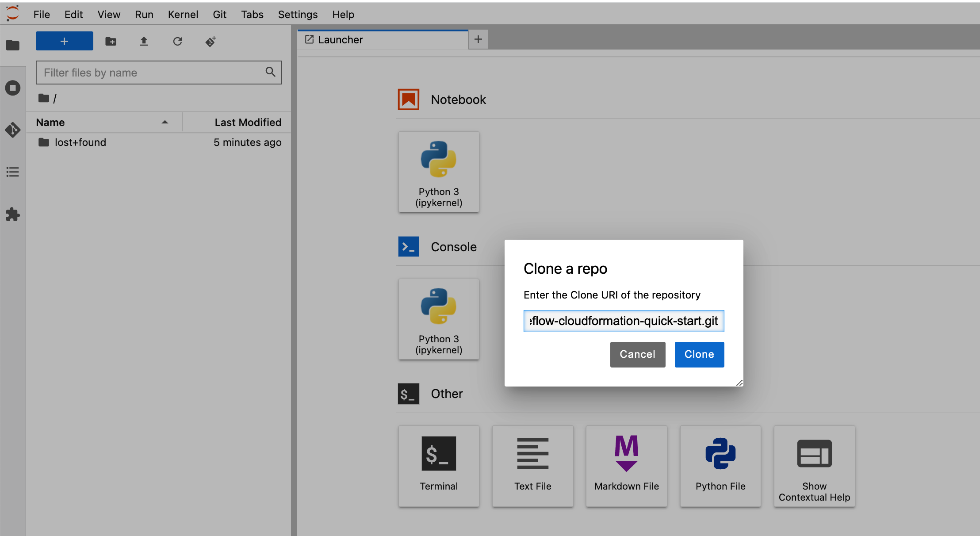Show the Table of Contents panel
The height and width of the screenshot is (536, 980).
(x=12, y=172)
